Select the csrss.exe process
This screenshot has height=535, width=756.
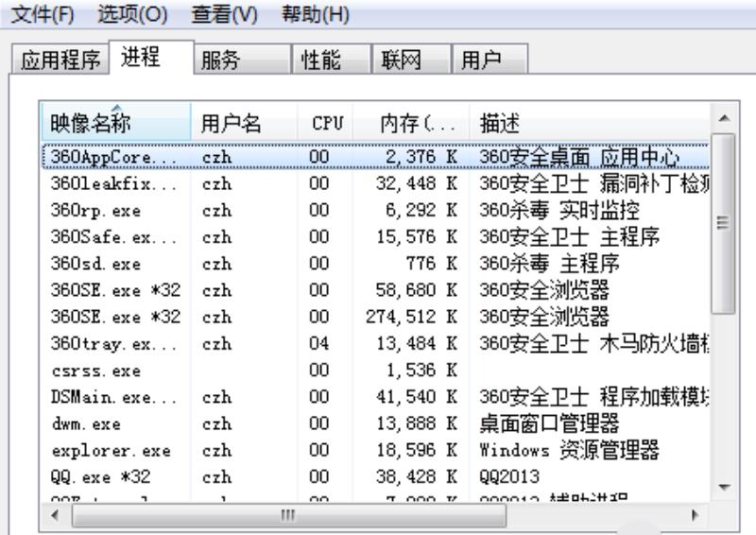[375, 370]
